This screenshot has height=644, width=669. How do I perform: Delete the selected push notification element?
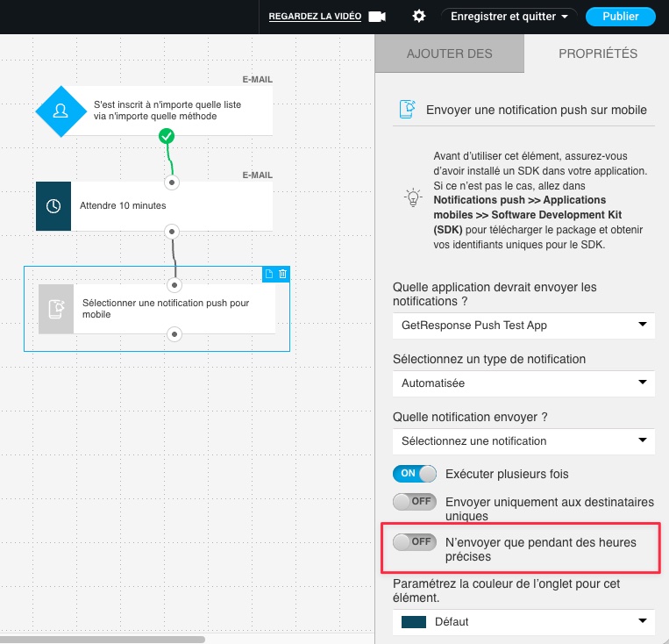point(282,274)
